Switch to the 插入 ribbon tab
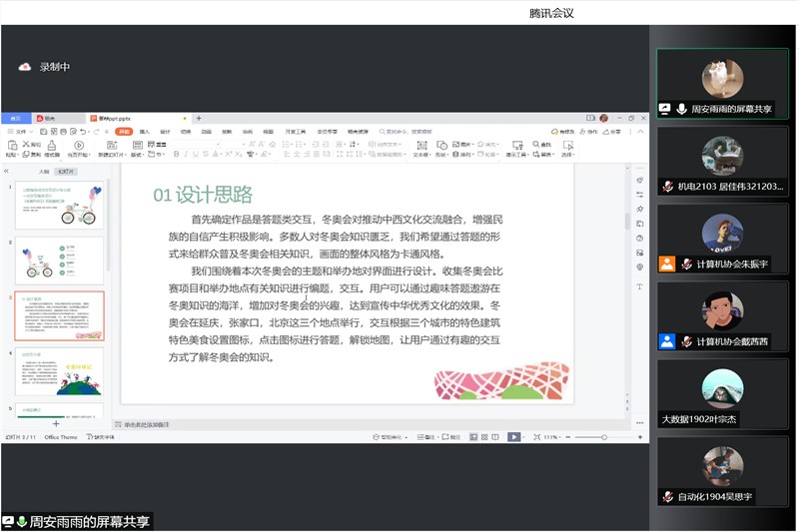The image size is (799, 532). [x=145, y=131]
